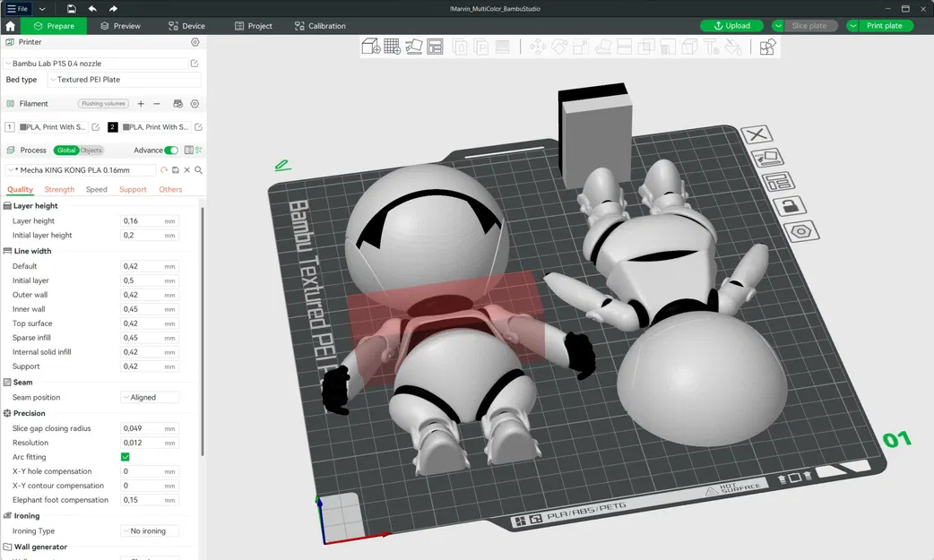Expand the Seam position dropdown

click(x=150, y=397)
